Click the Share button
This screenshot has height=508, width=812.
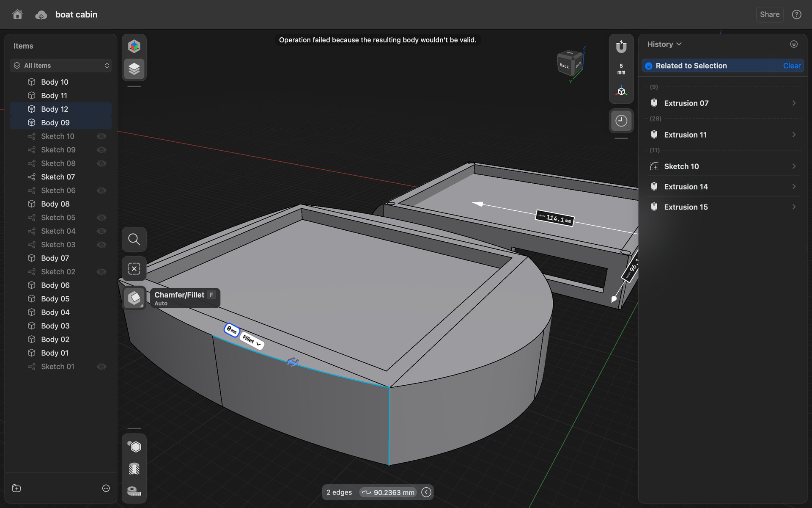tap(769, 14)
